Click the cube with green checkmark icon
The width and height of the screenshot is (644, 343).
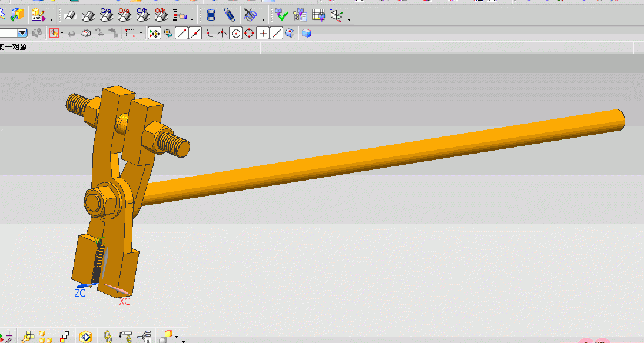[x=17, y=15]
